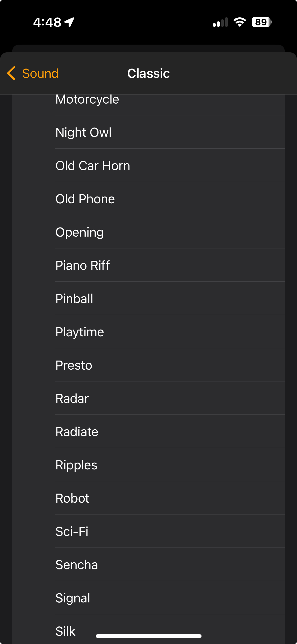The width and height of the screenshot is (297, 644).
Task: Tap the battery level indicator
Action: coord(261,22)
